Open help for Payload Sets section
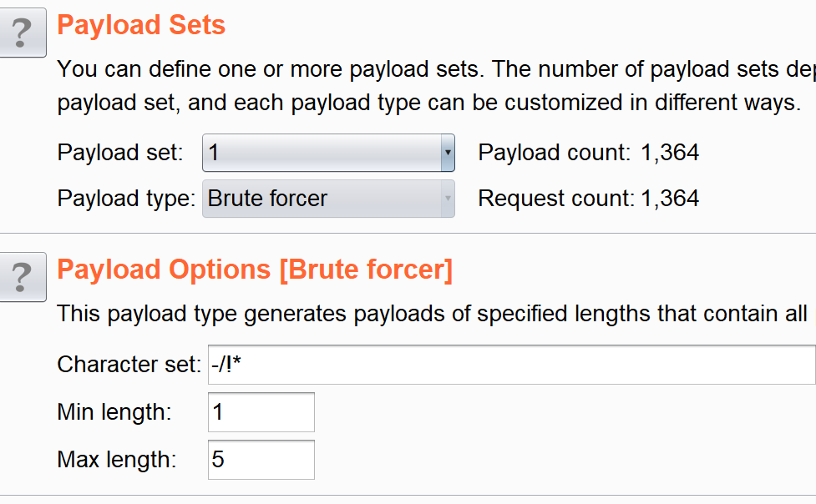 tap(22, 33)
